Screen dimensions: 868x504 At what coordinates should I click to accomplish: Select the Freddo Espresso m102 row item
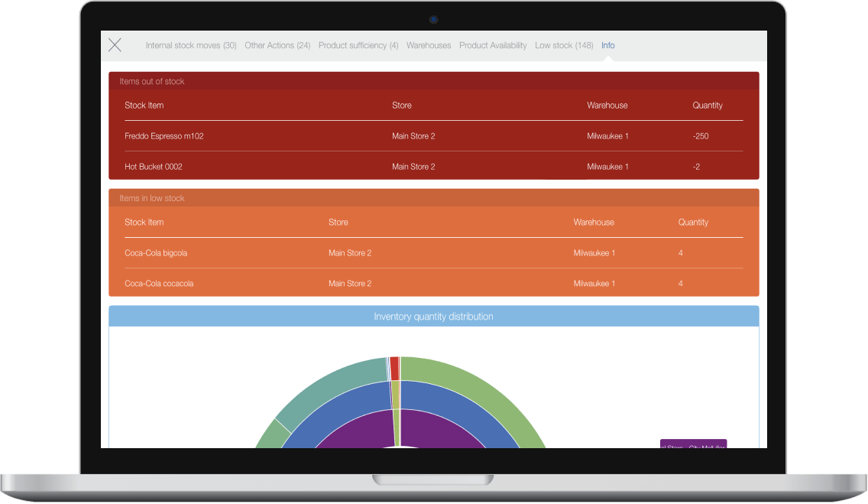click(164, 136)
